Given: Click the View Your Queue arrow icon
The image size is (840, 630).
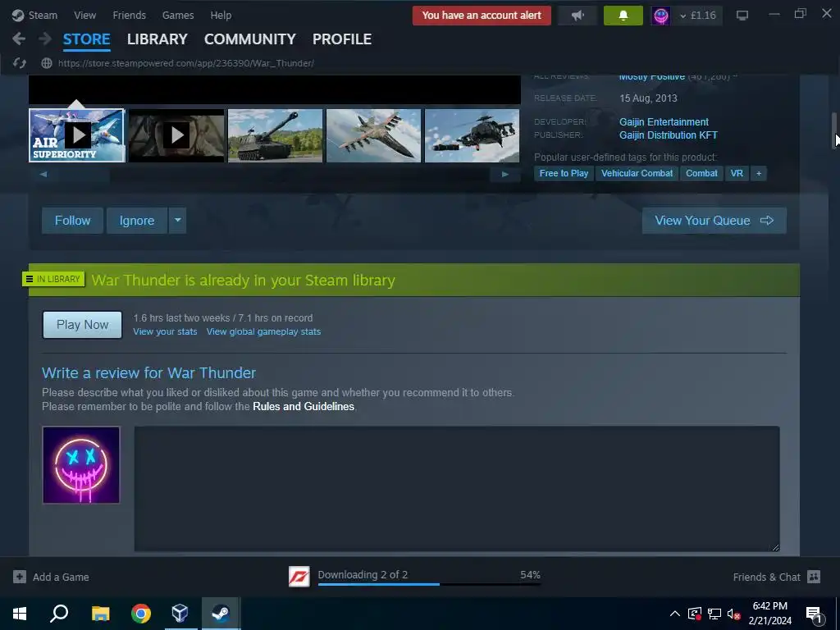Looking at the screenshot, I should pyautogui.click(x=767, y=220).
